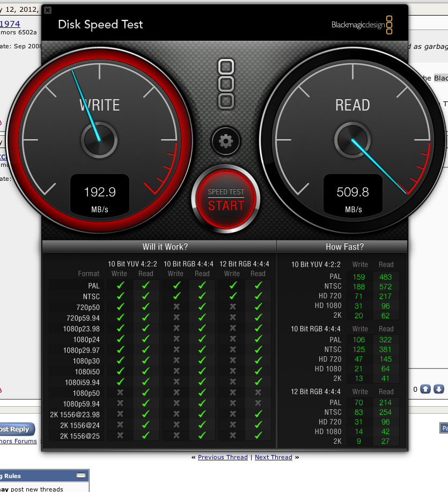The image size is (448, 492).
Task: Click the blue down-arrow vote icon
Action: pos(438,389)
